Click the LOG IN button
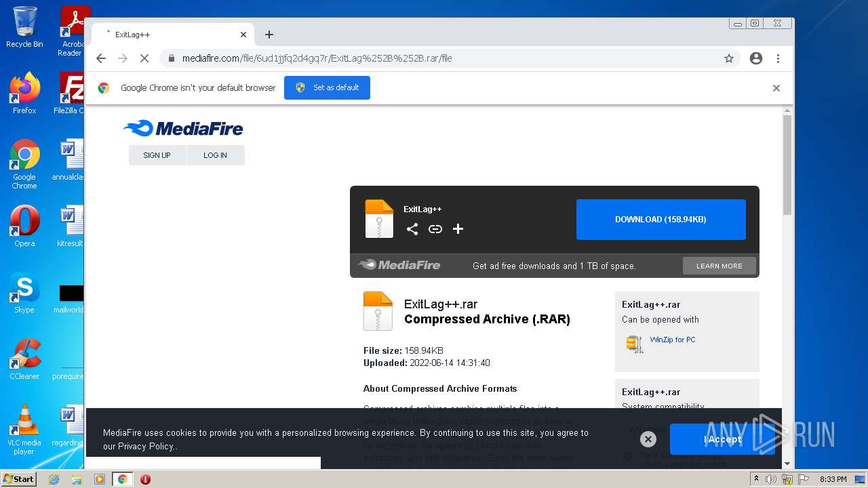The width and height of the screenshot is (868, 488). coord(215,155)
